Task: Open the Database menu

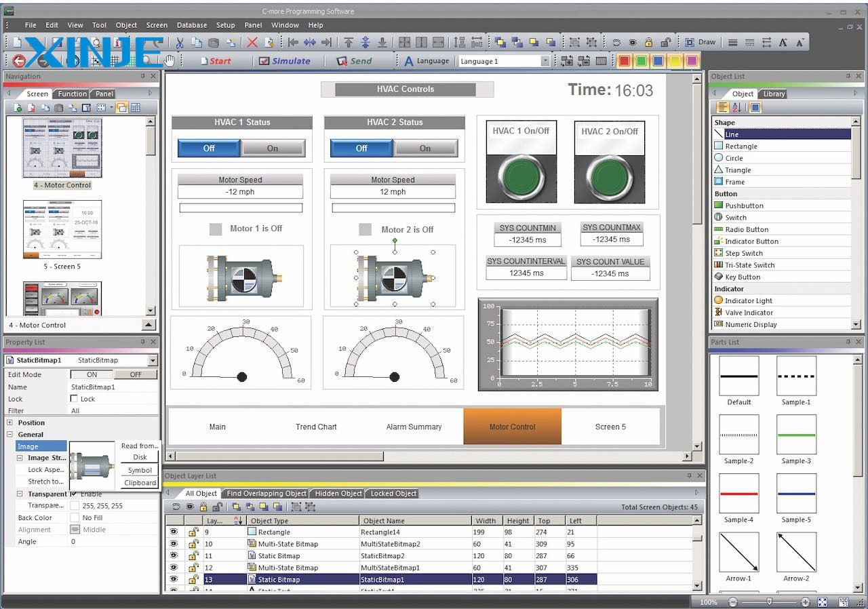Action: tap(192, 25)
